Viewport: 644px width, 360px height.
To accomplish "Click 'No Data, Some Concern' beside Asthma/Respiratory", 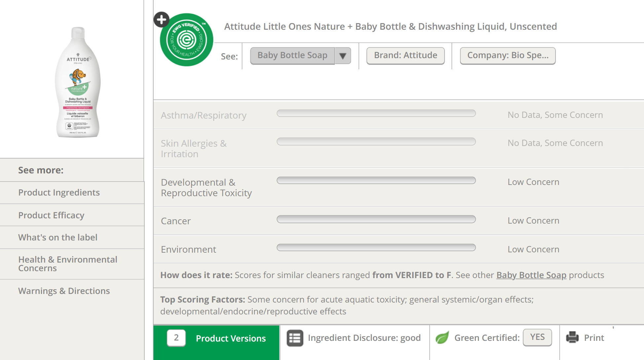I will tap(555, 115).
